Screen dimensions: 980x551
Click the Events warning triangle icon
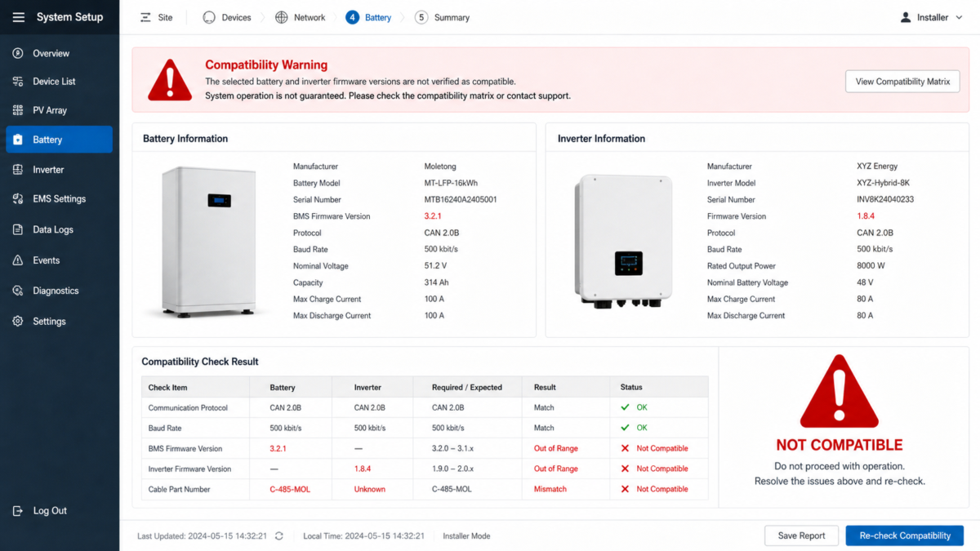17,260
